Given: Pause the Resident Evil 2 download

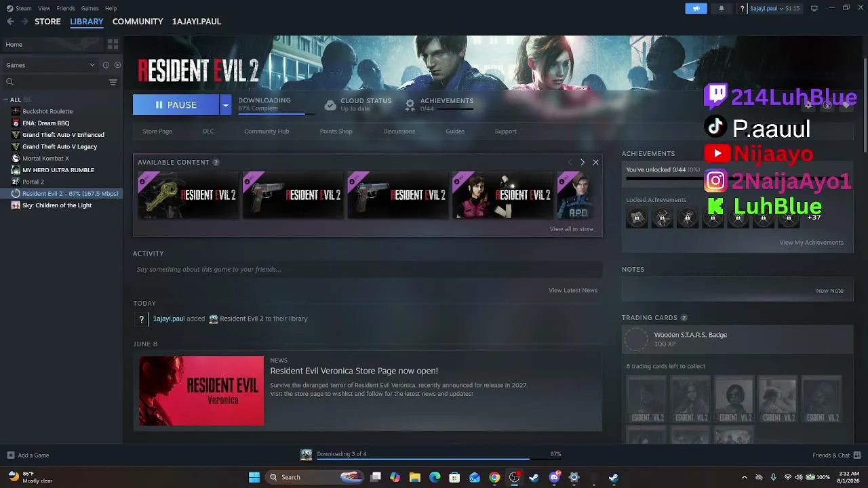Looking at the screenshot, I should point(176,104).
